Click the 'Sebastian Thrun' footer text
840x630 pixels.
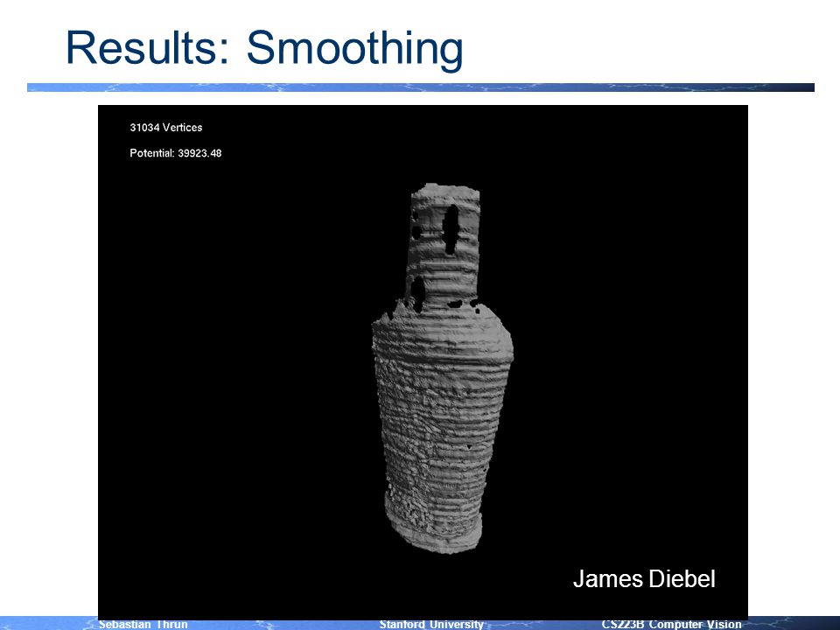(x=143, y=624)
